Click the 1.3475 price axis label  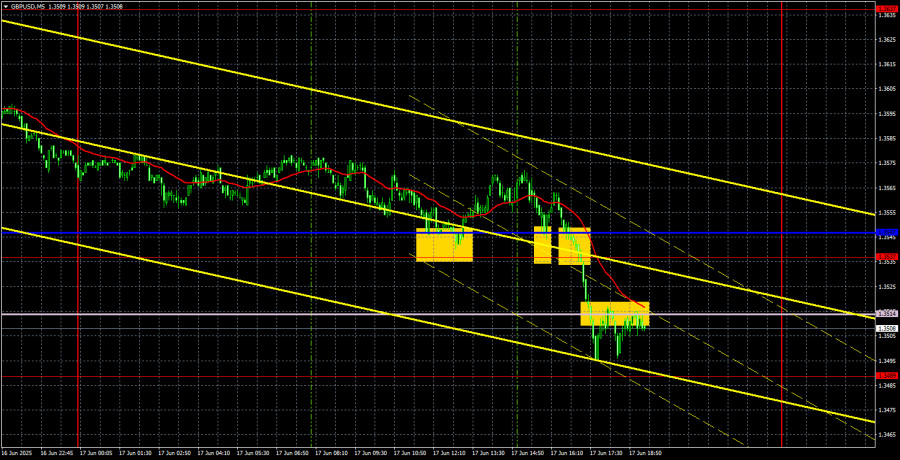point(887,410)
